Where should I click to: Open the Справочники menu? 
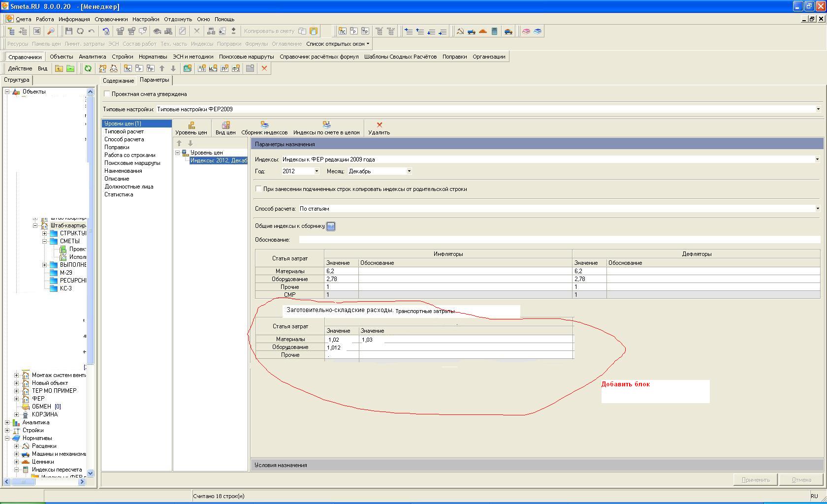(111, 19)
